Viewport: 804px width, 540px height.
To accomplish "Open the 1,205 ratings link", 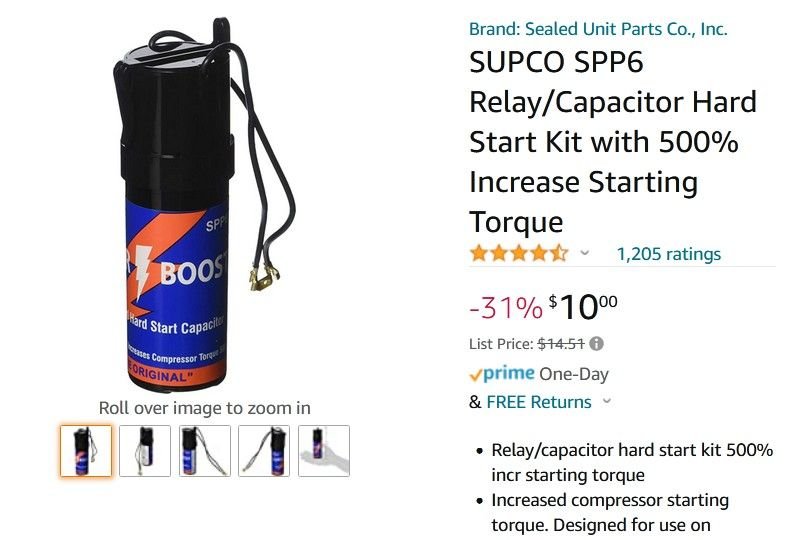I will click(669, 254).
